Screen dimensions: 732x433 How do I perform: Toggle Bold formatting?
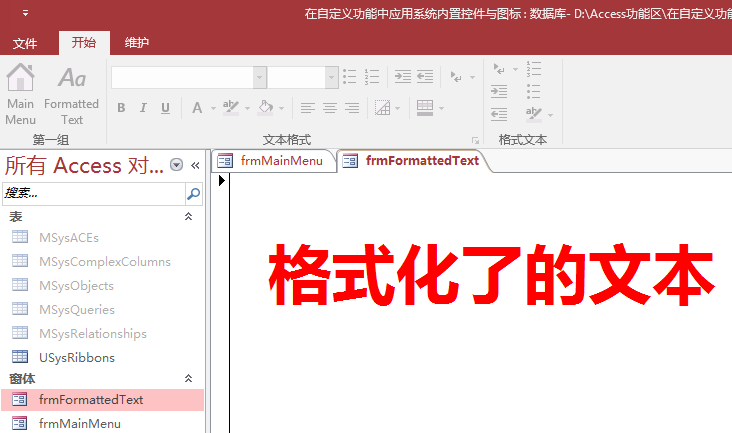121,108
